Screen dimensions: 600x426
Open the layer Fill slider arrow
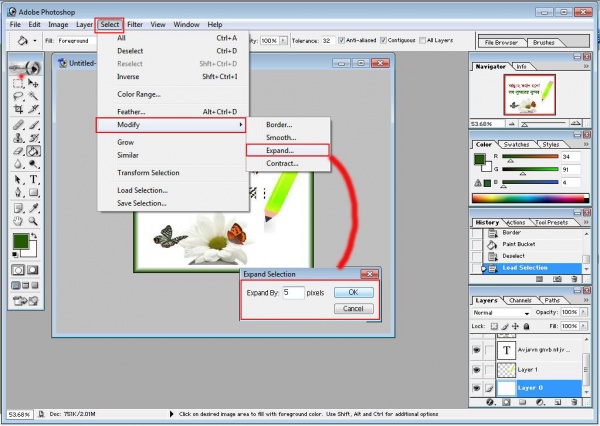pyautogui.click(x=584, y=326)
